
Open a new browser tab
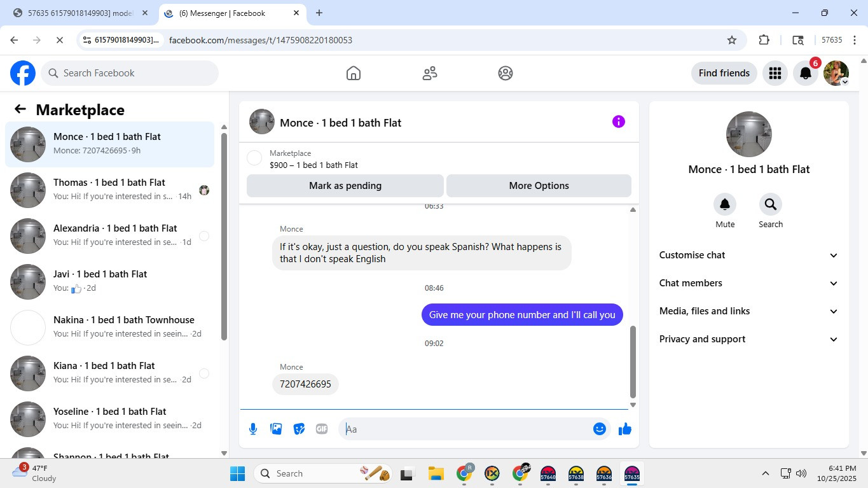tap(319, 13)
